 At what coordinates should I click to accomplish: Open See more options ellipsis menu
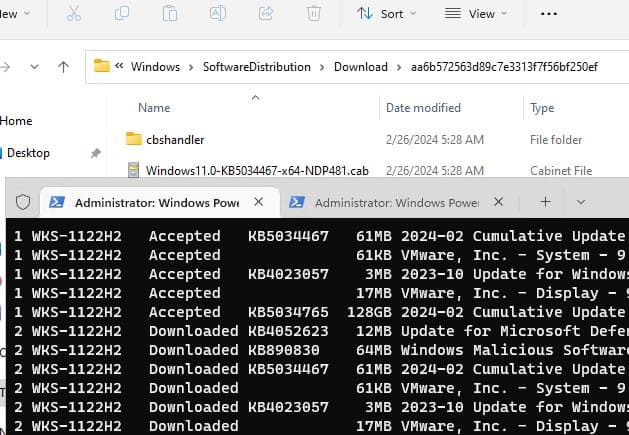pyautogui.click(x=549, y=14)
